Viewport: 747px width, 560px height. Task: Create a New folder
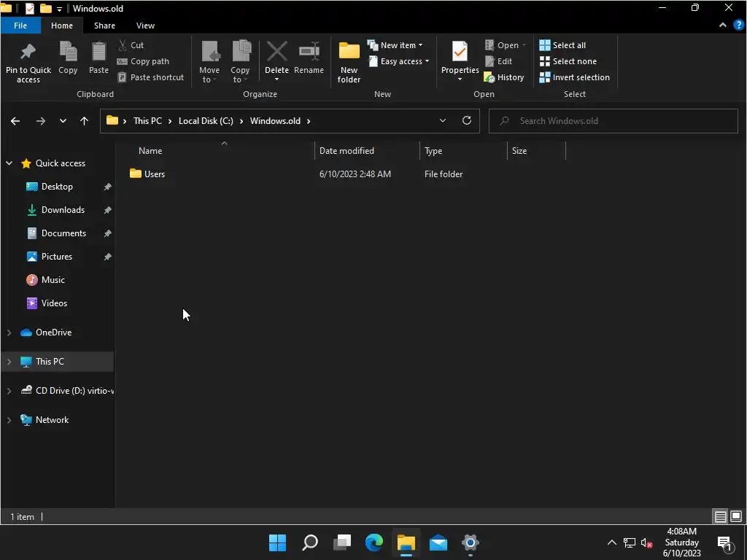349,62
